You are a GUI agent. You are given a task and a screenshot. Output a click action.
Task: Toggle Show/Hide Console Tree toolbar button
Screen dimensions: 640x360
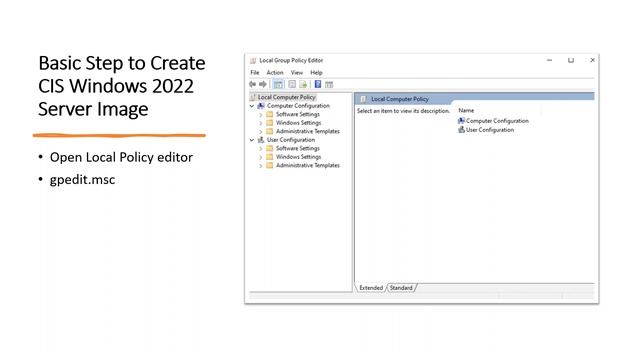tap(278, 84)
